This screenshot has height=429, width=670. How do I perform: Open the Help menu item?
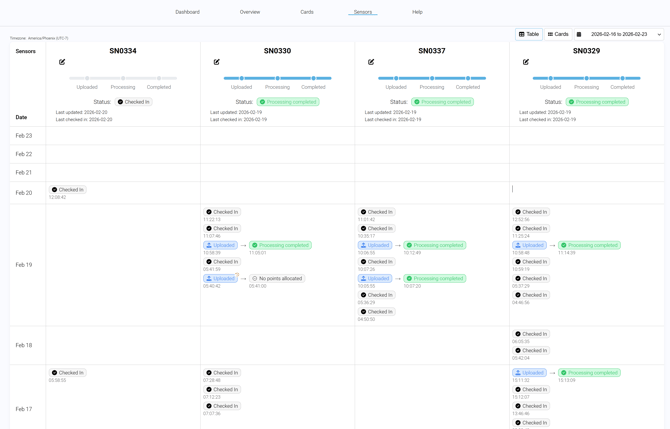tap(417, 12)
